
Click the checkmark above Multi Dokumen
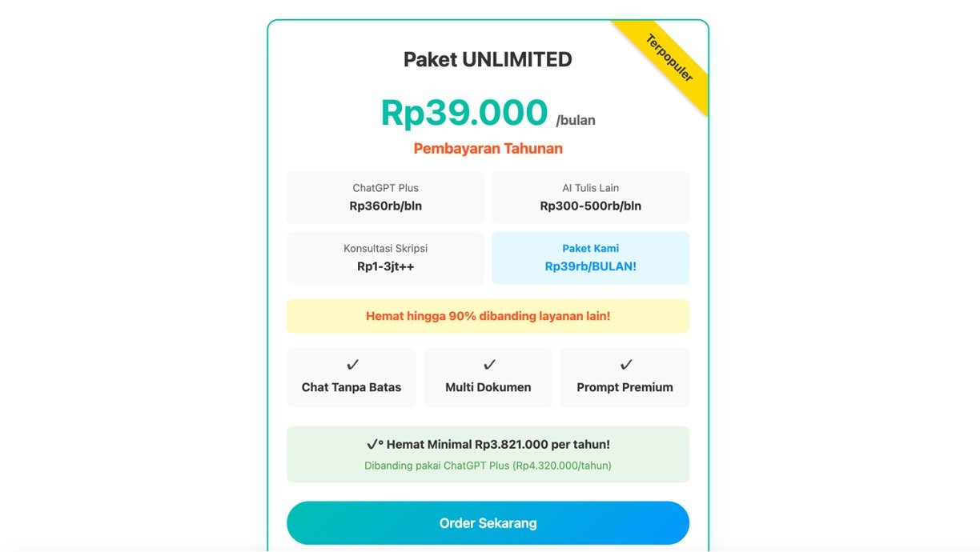click(488, 365)
